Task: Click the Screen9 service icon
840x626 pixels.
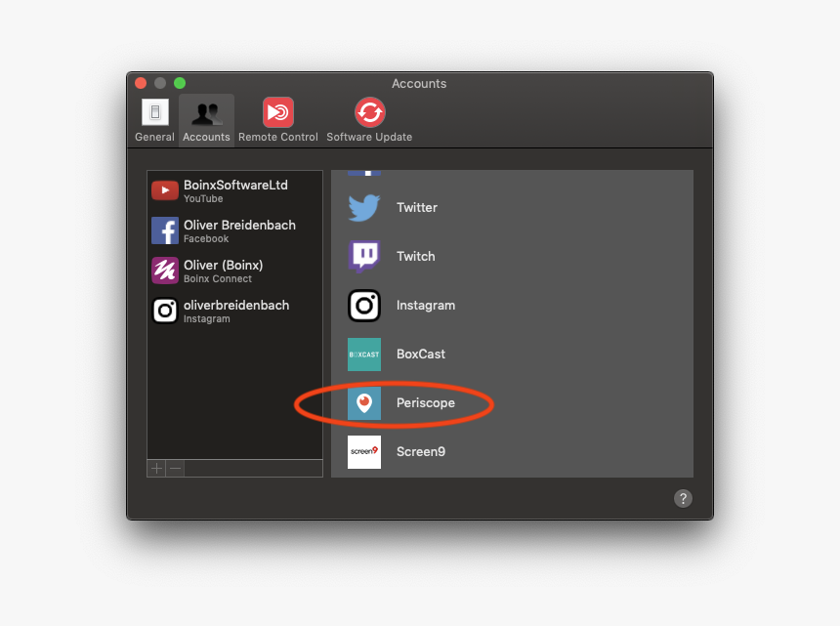Action: [x=364, y=452]
